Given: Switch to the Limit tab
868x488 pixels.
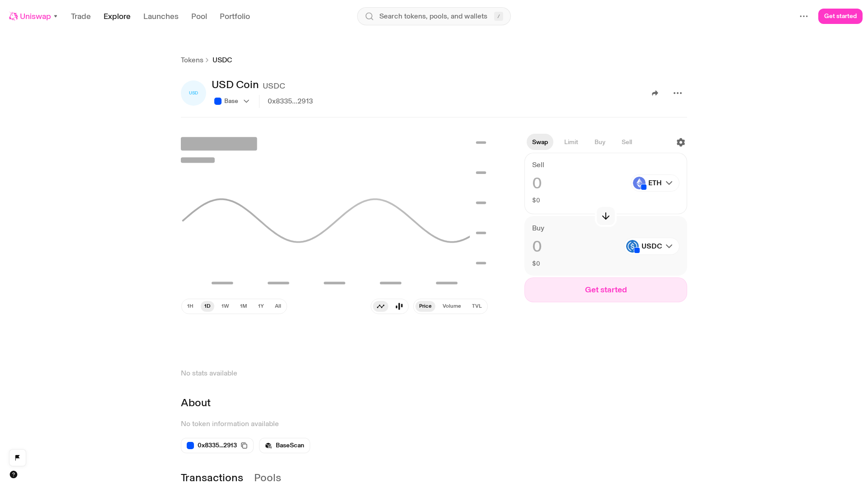Looking at the screenshot, I should tap(571, 142).
